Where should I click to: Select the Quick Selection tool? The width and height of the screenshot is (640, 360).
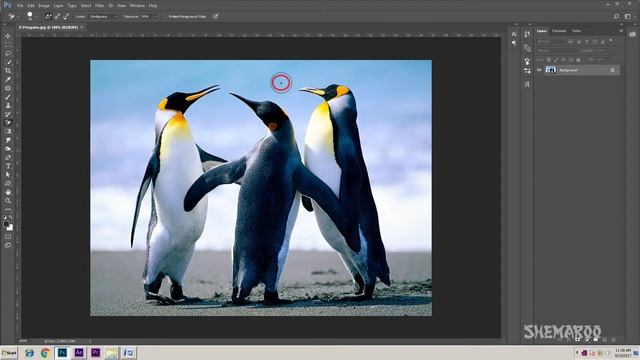click(8, 62)
